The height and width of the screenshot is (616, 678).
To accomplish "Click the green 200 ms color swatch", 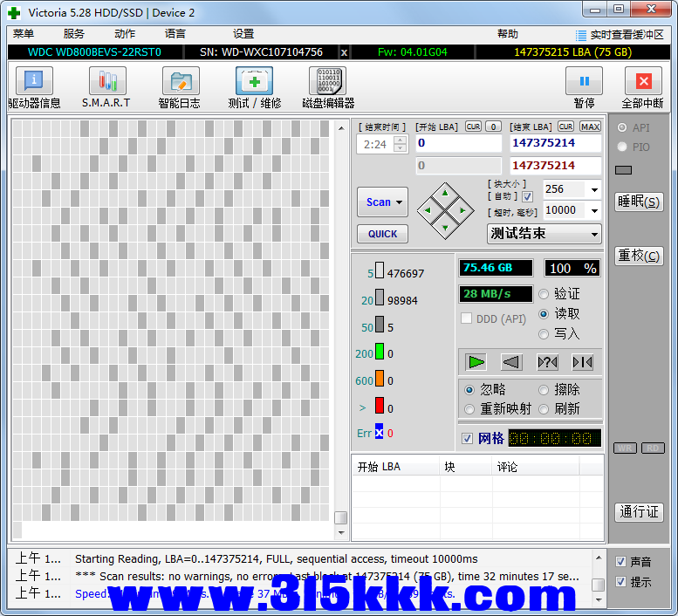I will 380,352.
